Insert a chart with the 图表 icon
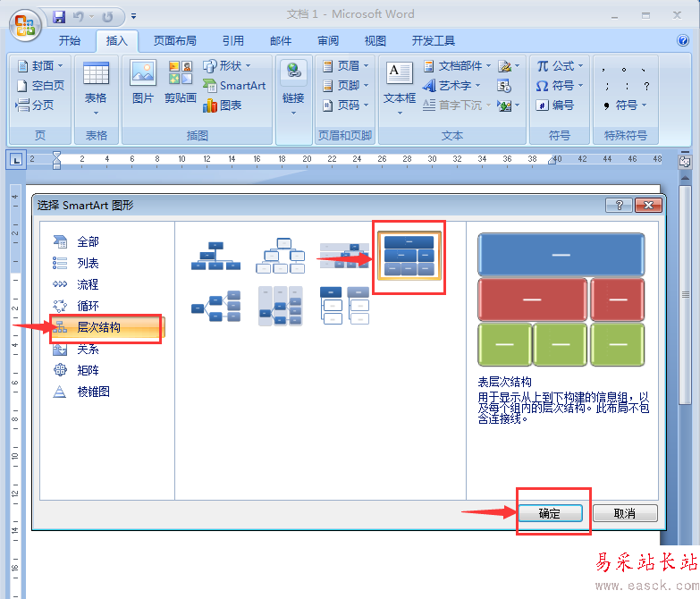The height and width of the screenshot is (599, 700). click(223, 105)
